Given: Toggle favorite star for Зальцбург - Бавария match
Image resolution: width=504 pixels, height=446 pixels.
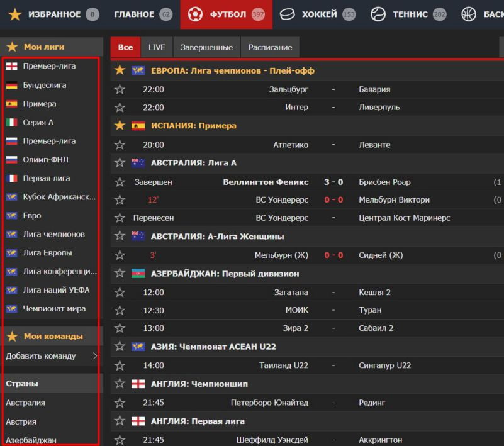Looking at the screenshot, I should pos(120,89).
